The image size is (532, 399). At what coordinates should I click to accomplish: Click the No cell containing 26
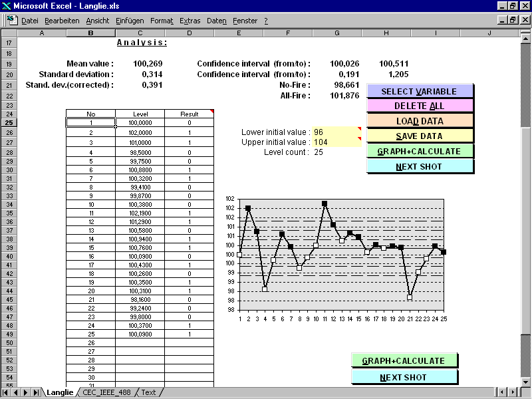(x=91, y=342)
